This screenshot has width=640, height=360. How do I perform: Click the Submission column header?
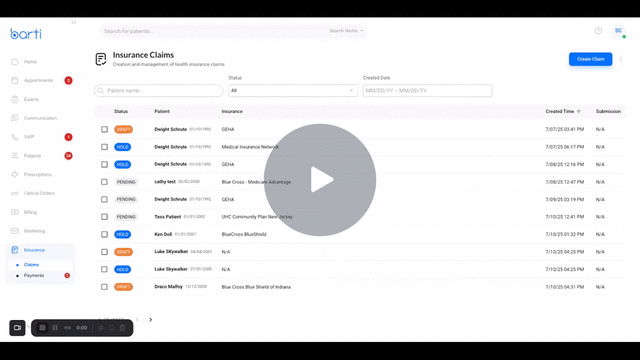pos(608,111)
